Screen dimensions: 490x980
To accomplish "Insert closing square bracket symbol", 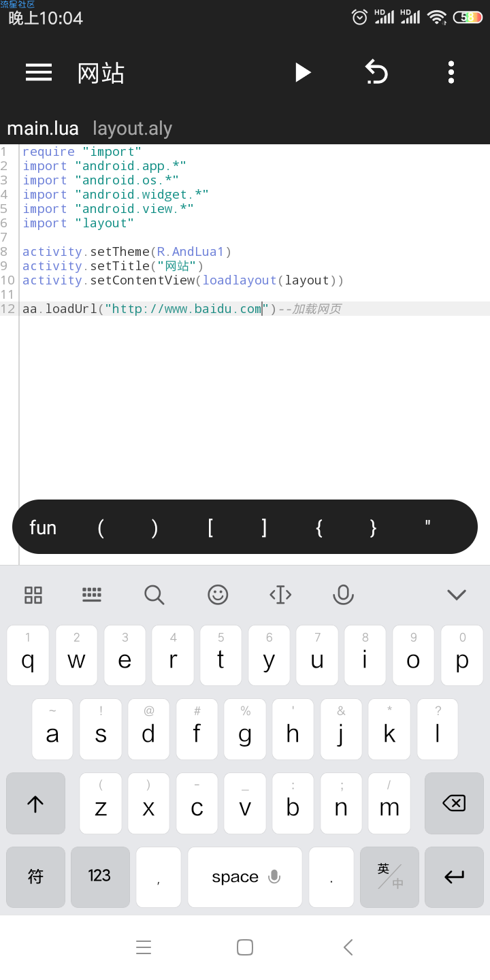I will 264,527.
